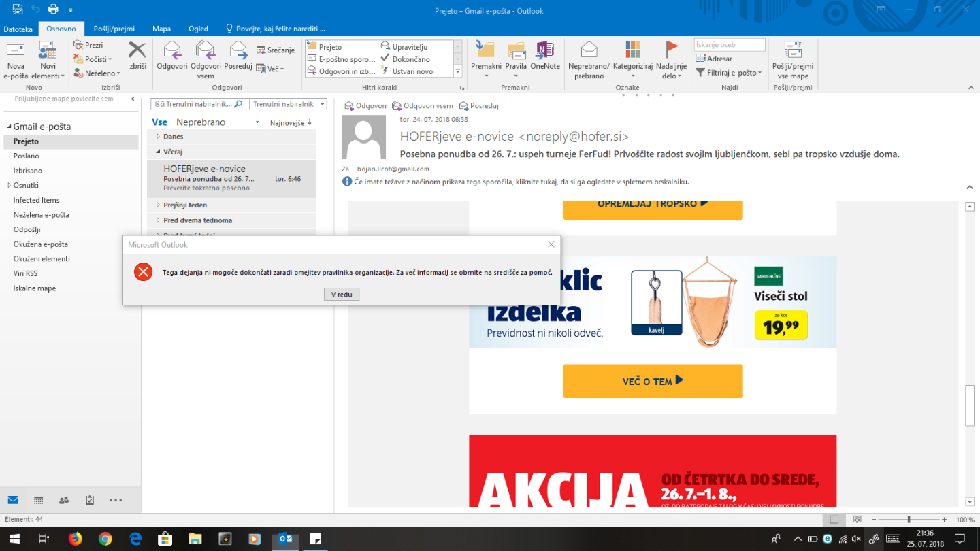The image size is (980, 551).
Task: Expand the Osnutki folder
Action: tap(10, 185)
